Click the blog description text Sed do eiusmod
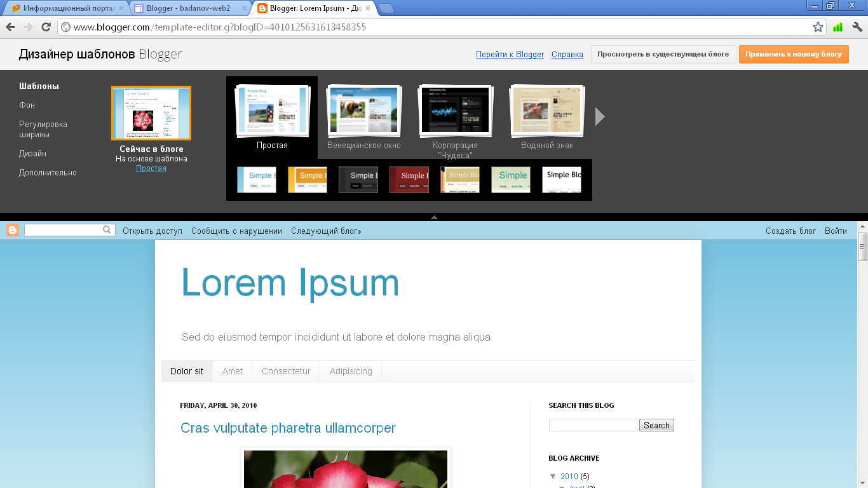 336,337
